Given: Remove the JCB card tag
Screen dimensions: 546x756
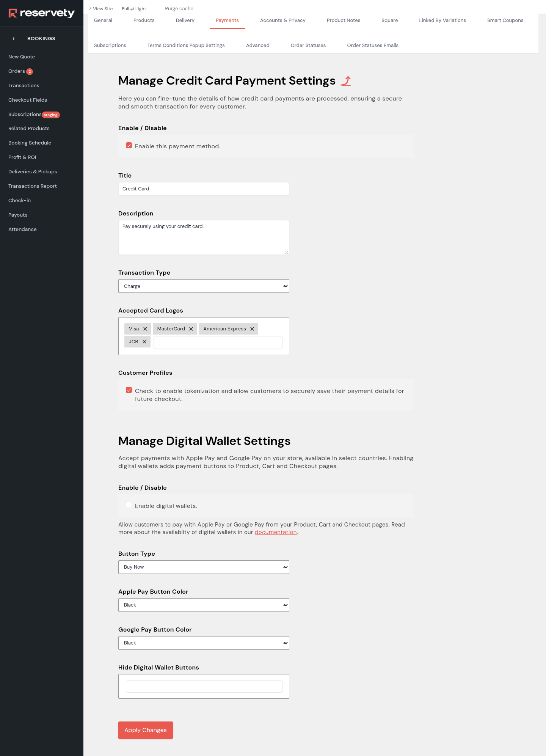Looking at the screenshot, I should [144, 342].
